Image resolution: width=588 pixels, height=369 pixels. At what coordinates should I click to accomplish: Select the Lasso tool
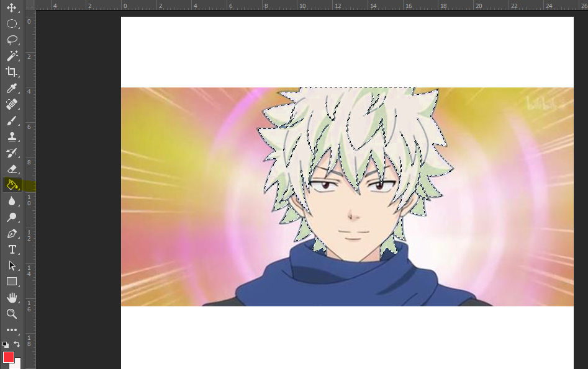point(12,40)
